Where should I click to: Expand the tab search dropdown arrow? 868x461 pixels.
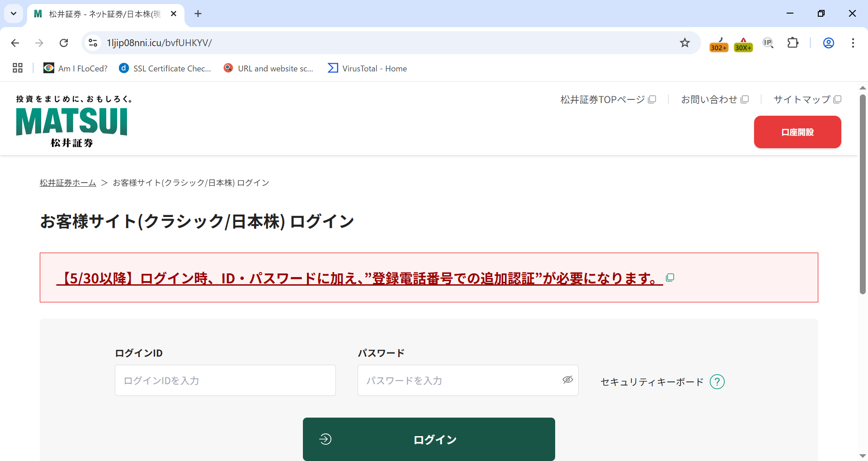point(14,14)
